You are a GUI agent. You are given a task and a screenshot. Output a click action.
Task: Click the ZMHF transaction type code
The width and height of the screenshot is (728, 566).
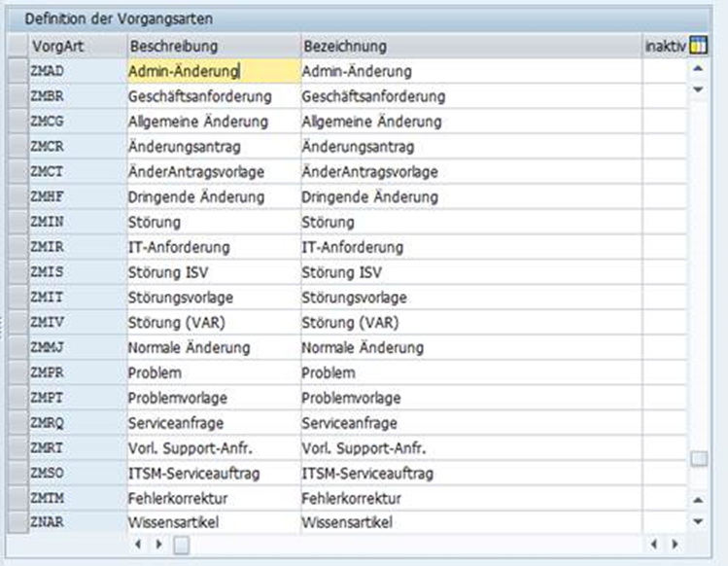click(49, 197)
